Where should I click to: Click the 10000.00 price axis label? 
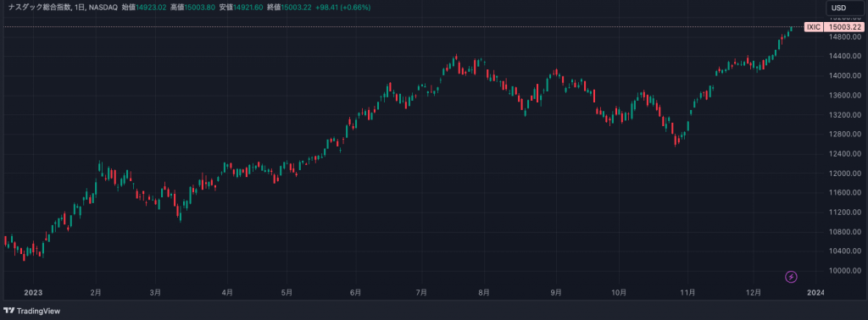coord(845,271)
